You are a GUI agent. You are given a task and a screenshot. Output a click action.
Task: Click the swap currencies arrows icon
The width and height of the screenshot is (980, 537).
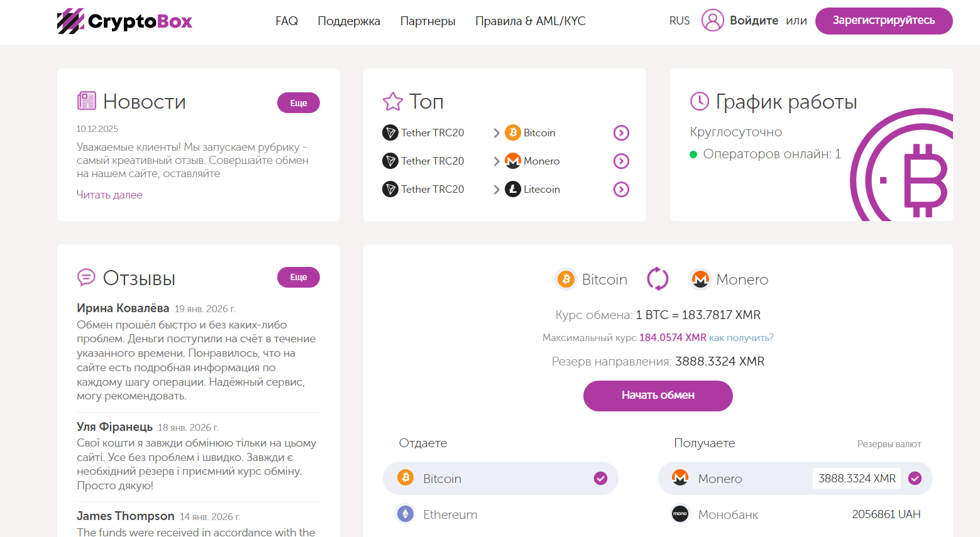pos(658,279)
